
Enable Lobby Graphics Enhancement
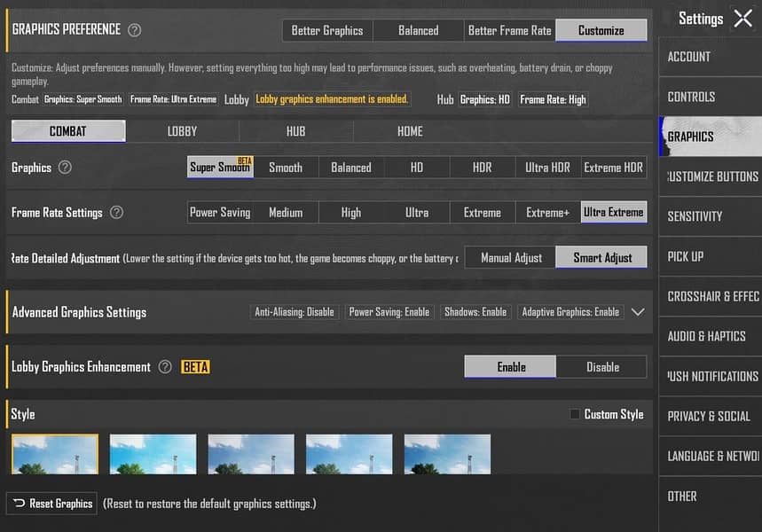[510, 367]
